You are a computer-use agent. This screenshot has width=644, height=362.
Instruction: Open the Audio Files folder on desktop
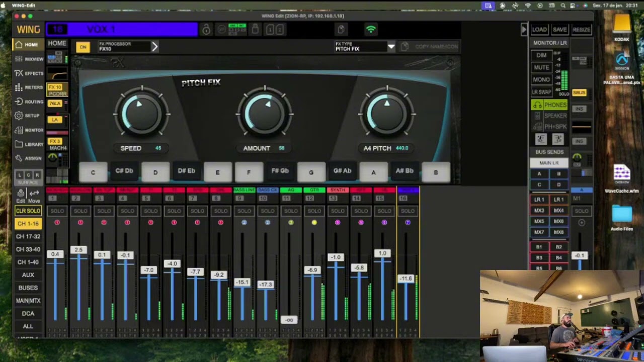pos(622,218)
